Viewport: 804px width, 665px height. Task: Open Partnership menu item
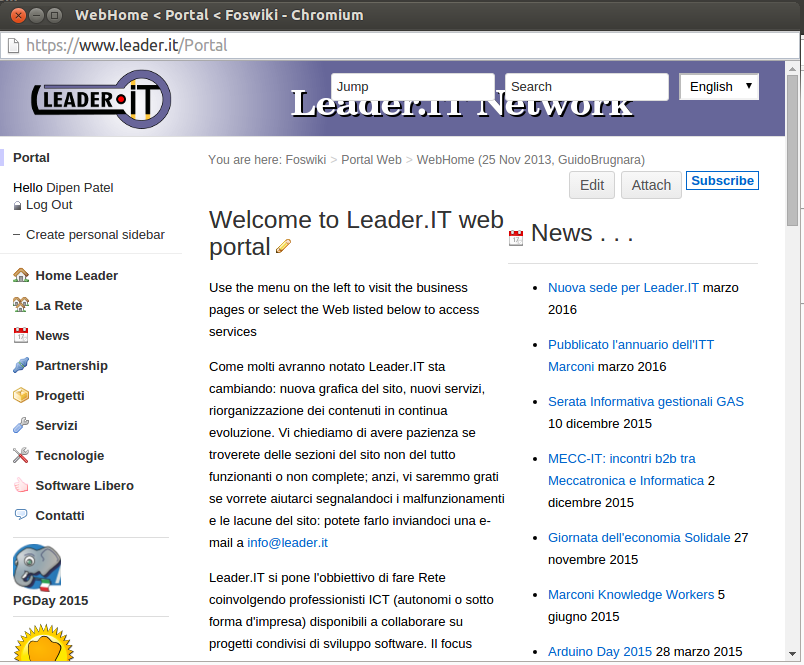tap(71, 366)
